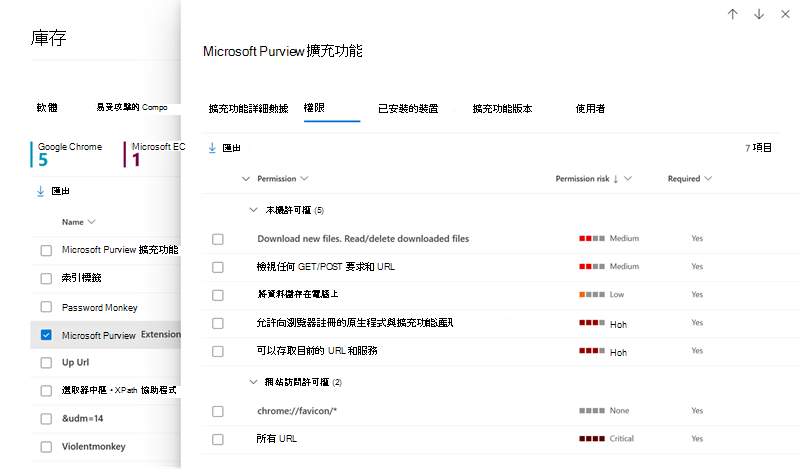Check the 選取器中樞 XPath row checkbox
The image size is (800, 470).
(x=46, y=390)
